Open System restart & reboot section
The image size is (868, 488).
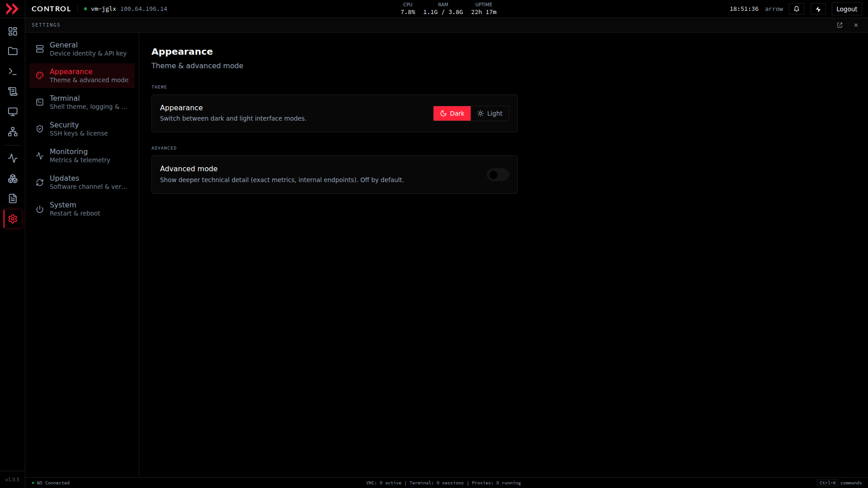click(82, 209)
